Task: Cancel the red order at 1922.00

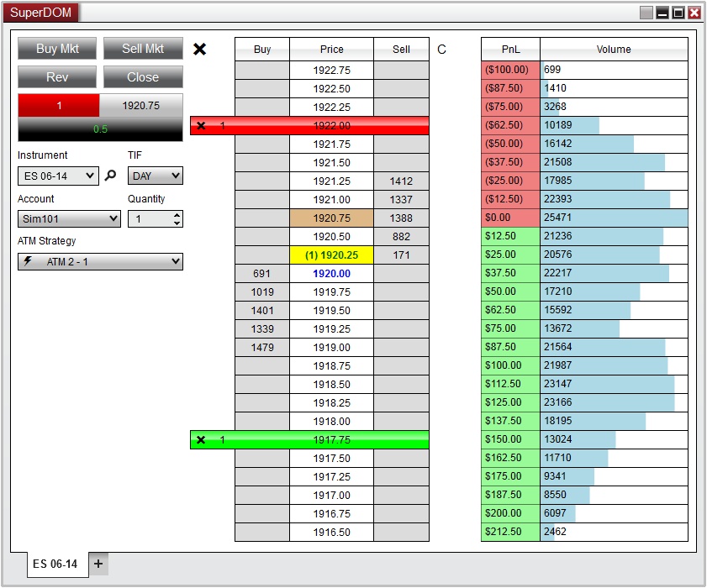Action: coord(200,126)
